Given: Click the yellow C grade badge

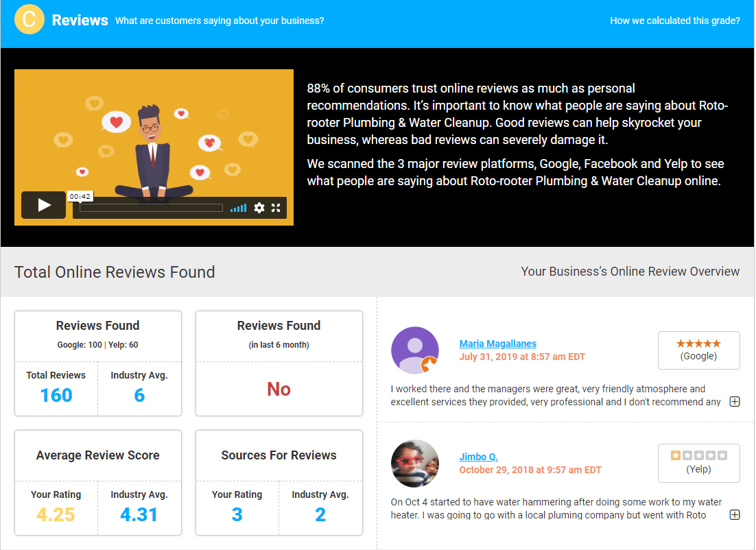Looking at the screenshot, I should tap(29, 19).
